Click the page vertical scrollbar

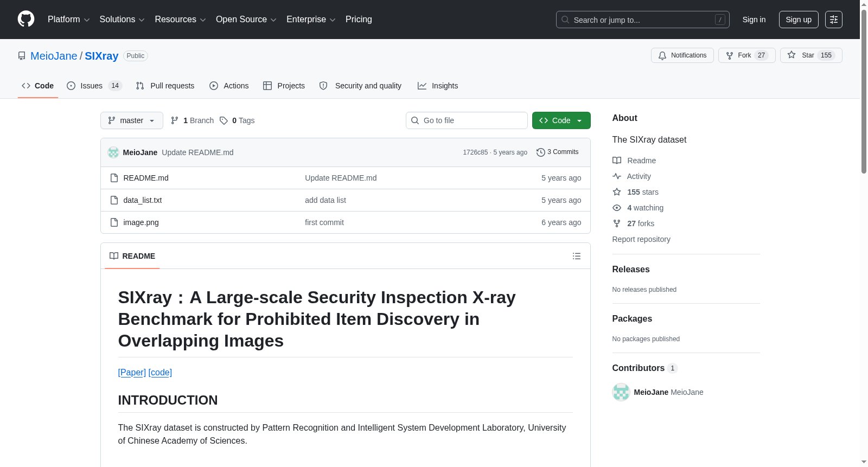[x=864, y=92]
